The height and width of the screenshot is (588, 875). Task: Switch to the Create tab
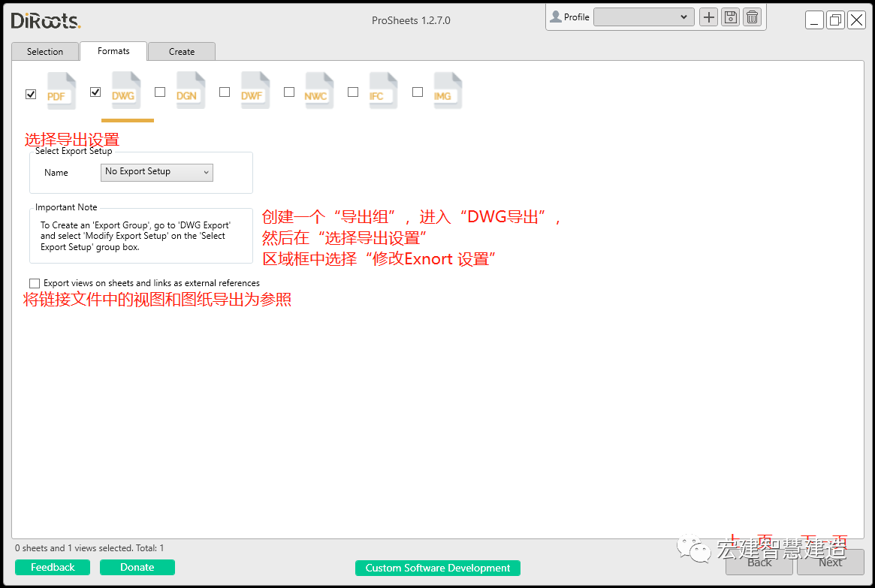[x=182, y=51]
